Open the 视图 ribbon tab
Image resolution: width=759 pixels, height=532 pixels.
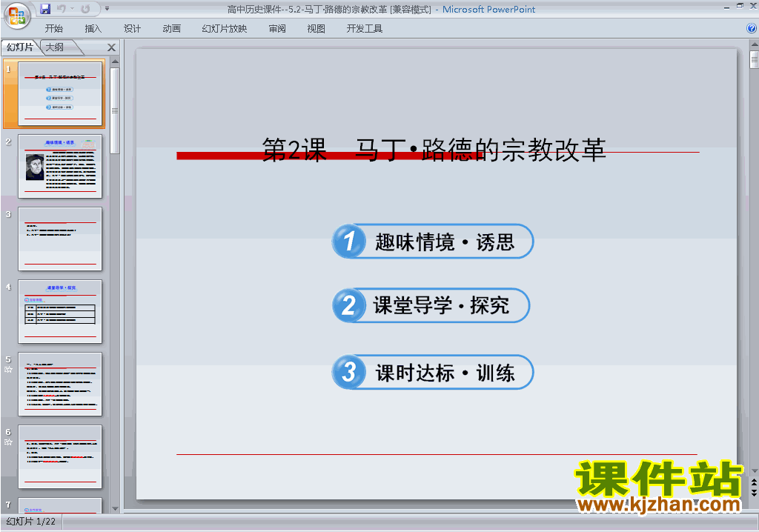point(316,29)
